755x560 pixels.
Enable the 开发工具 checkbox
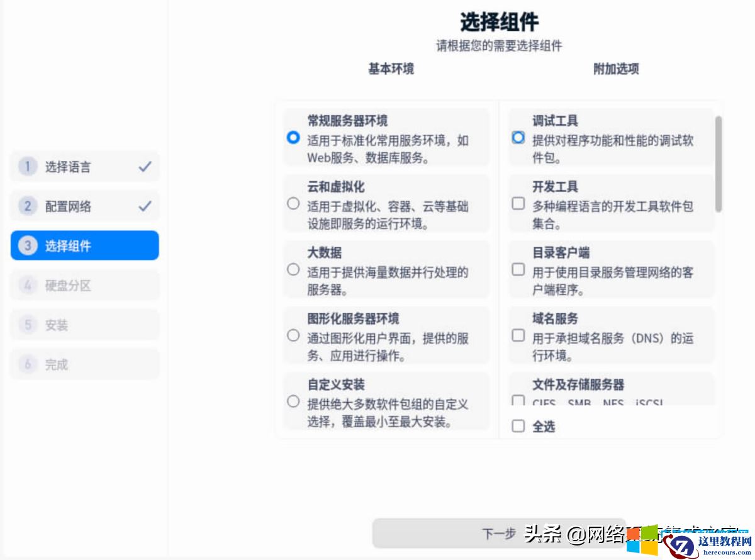(517, 203)
